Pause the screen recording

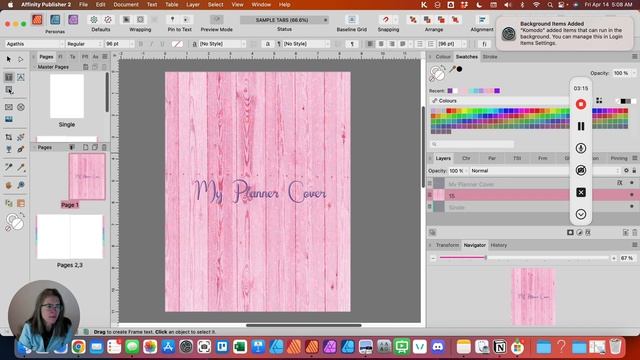click(581, 126)
